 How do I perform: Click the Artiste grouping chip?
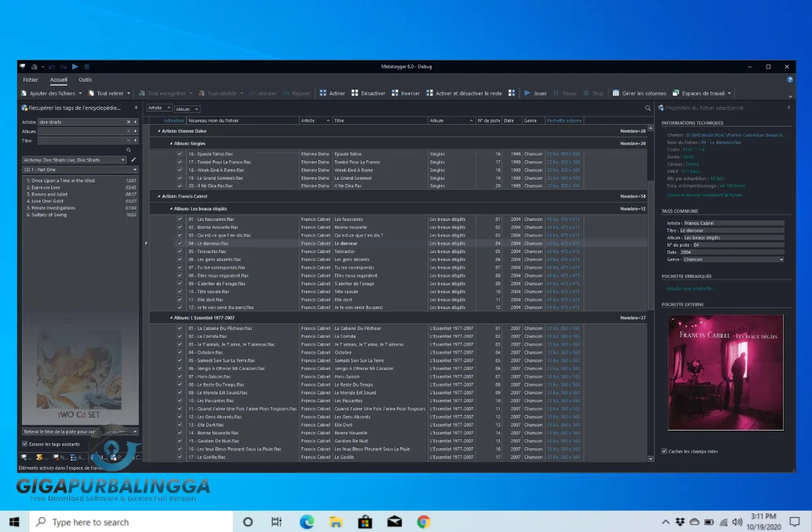point(159,108)
